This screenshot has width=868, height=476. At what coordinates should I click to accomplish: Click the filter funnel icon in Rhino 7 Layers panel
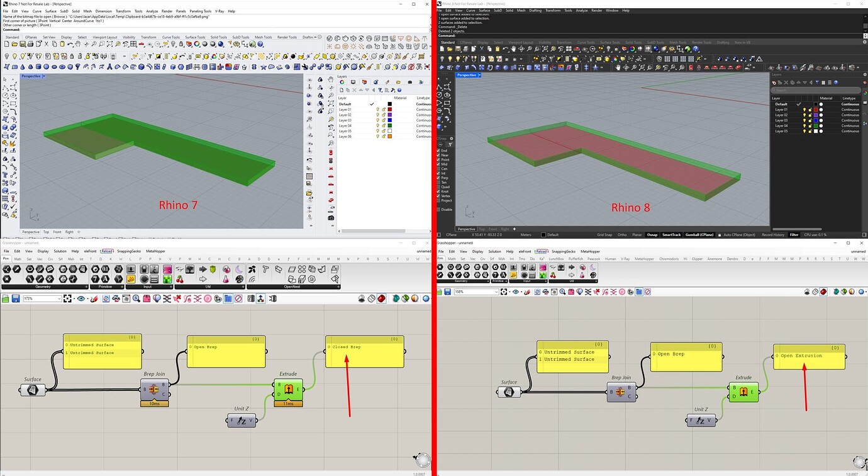[x=380, y=89]
